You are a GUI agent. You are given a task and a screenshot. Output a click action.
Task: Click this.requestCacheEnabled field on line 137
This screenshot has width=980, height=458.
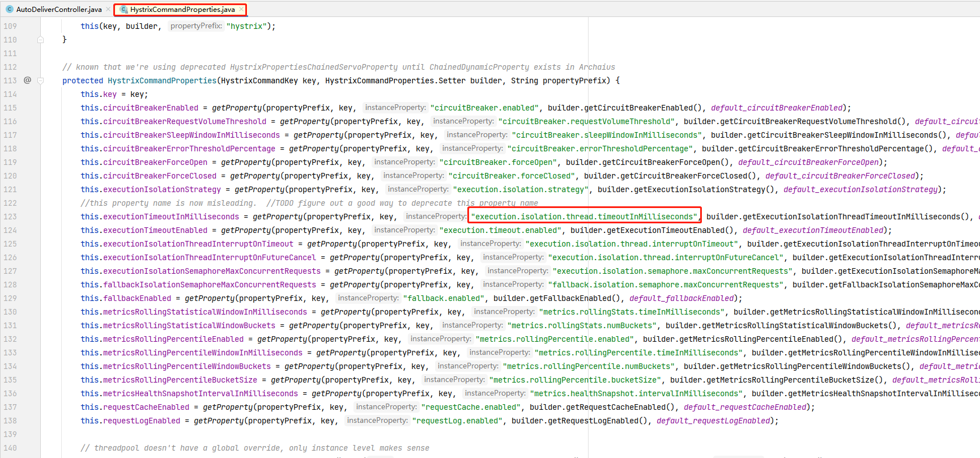pyautogui.click(x=135, y=407)
